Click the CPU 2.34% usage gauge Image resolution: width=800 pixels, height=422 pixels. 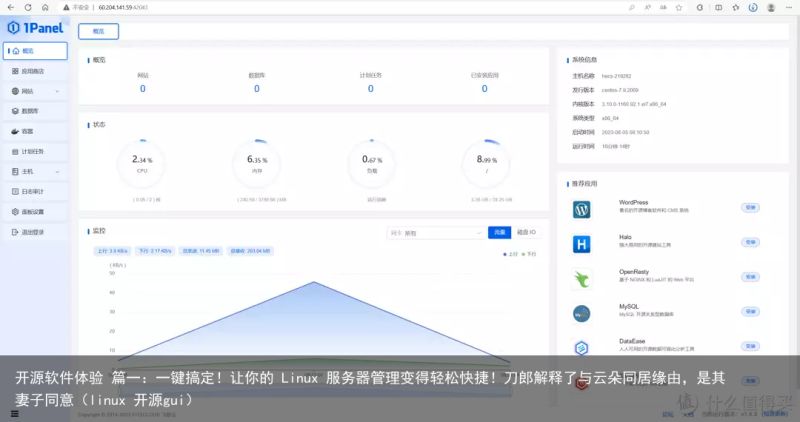[x=142, y=163]
